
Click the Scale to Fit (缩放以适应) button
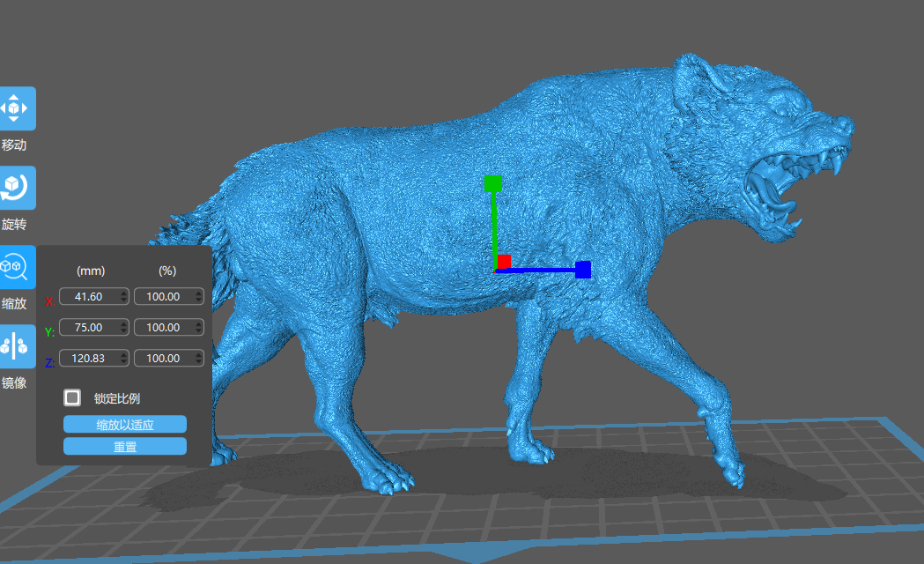point(125,425)
